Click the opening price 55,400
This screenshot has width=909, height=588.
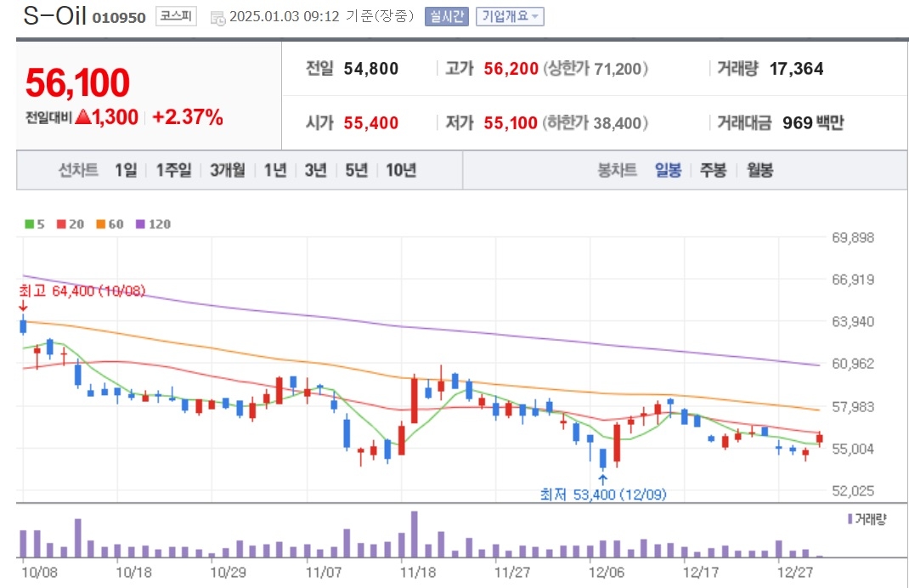[x=371, y=123]
